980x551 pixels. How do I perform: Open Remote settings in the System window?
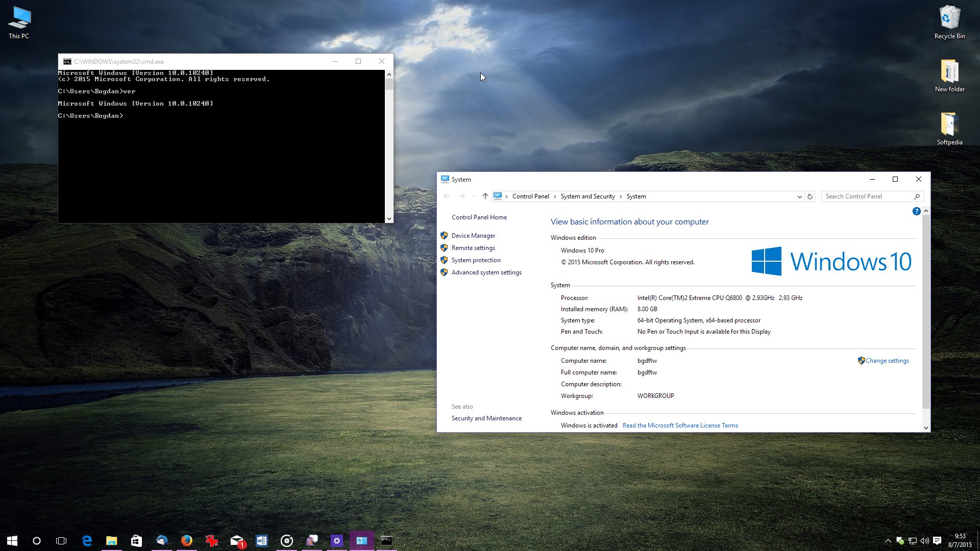point(473,247)
